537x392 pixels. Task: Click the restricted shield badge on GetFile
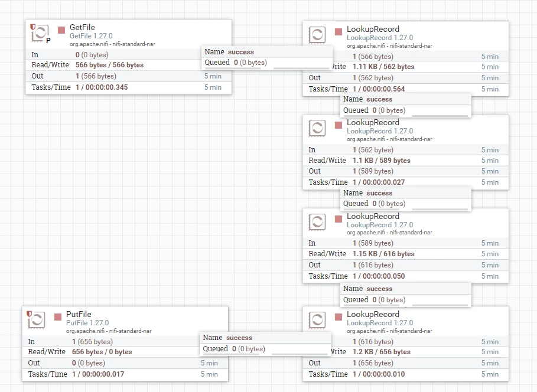33,27
